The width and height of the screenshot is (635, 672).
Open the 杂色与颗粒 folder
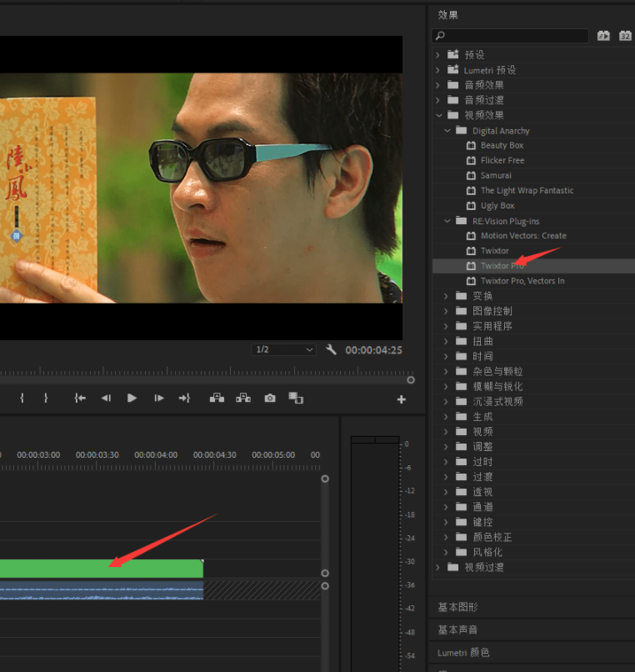tap(497, 372)
